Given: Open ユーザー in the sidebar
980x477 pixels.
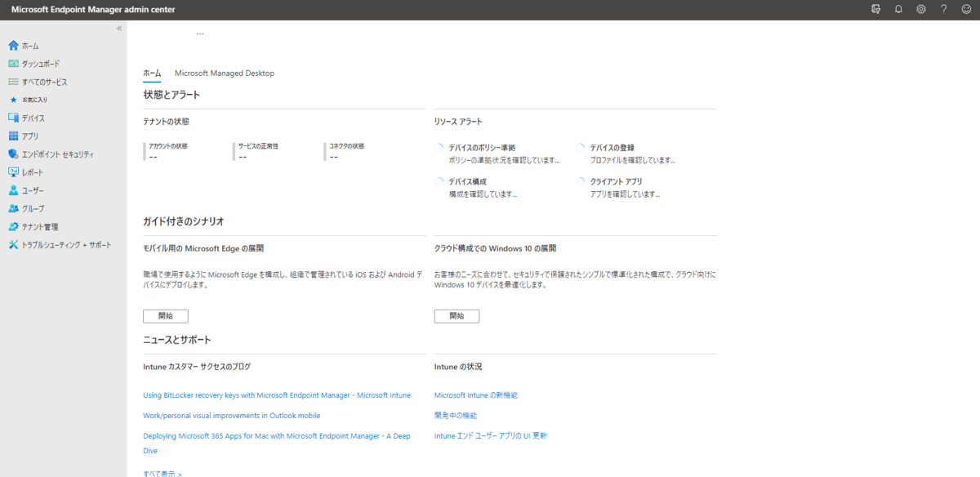Looking at the screenshot, I should [33, 190].
